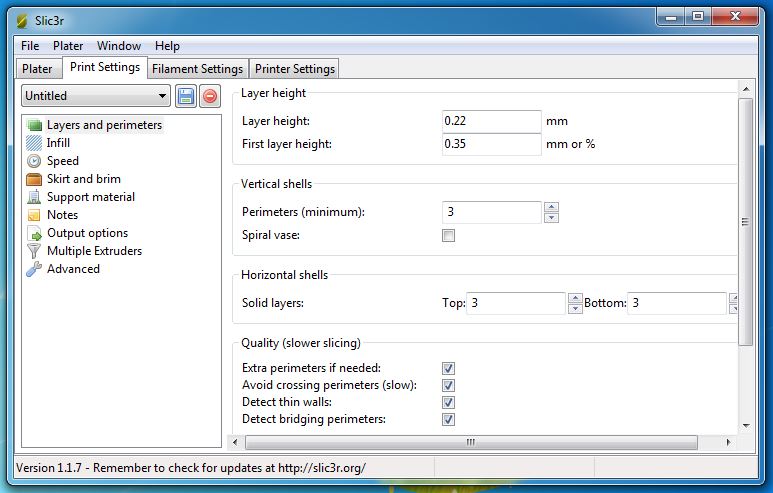Open the File menu
This screenshot has height=493, width=773.
(30, 46)
